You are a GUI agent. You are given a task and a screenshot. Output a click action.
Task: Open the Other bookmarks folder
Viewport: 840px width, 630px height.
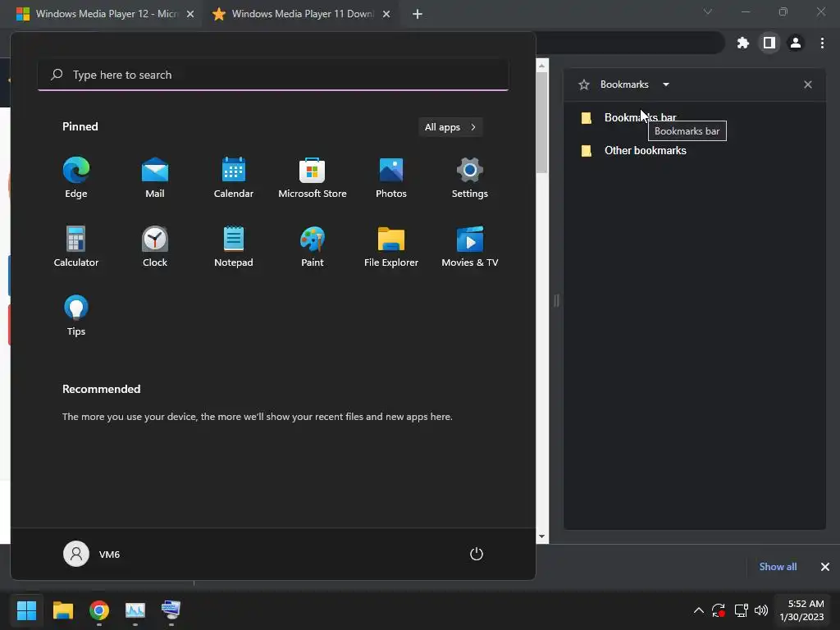[x=694, y=151]
